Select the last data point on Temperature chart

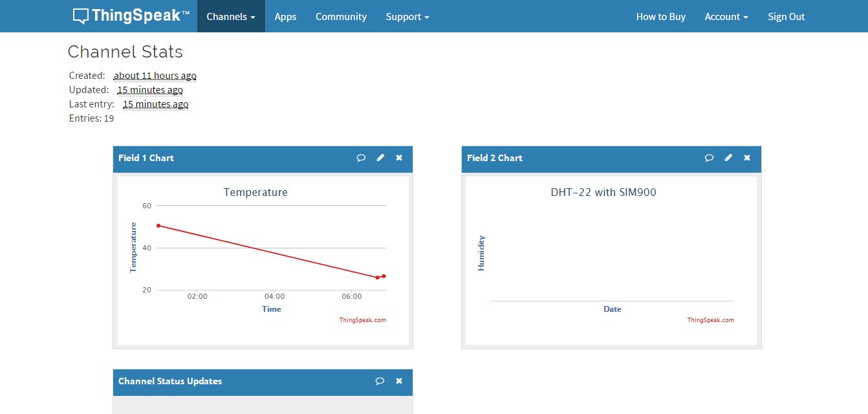tap(383, 275)
